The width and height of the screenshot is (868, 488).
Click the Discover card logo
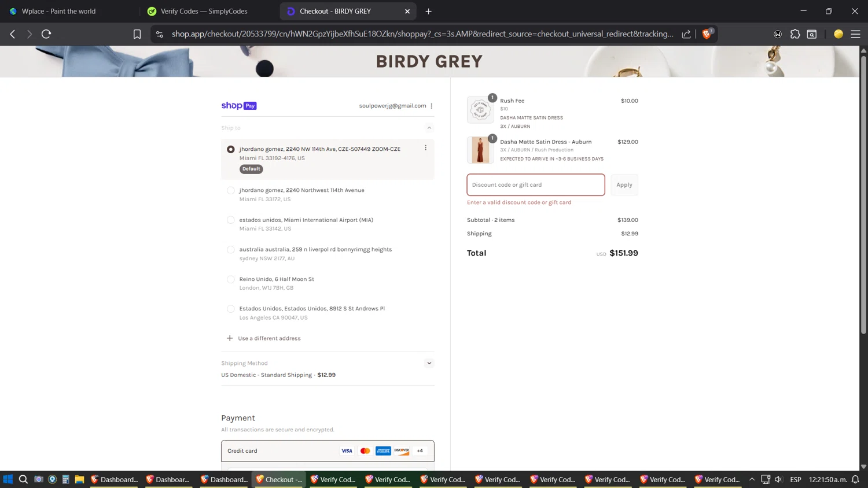pos(402,451)
